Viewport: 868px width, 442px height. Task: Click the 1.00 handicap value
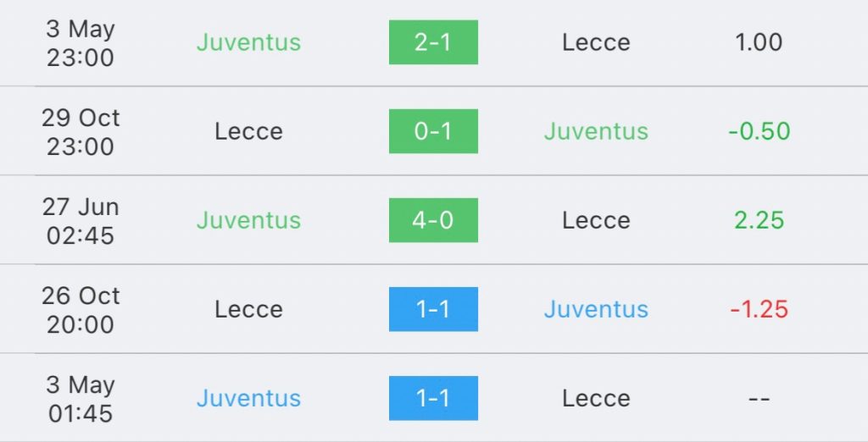coord(759,42)
